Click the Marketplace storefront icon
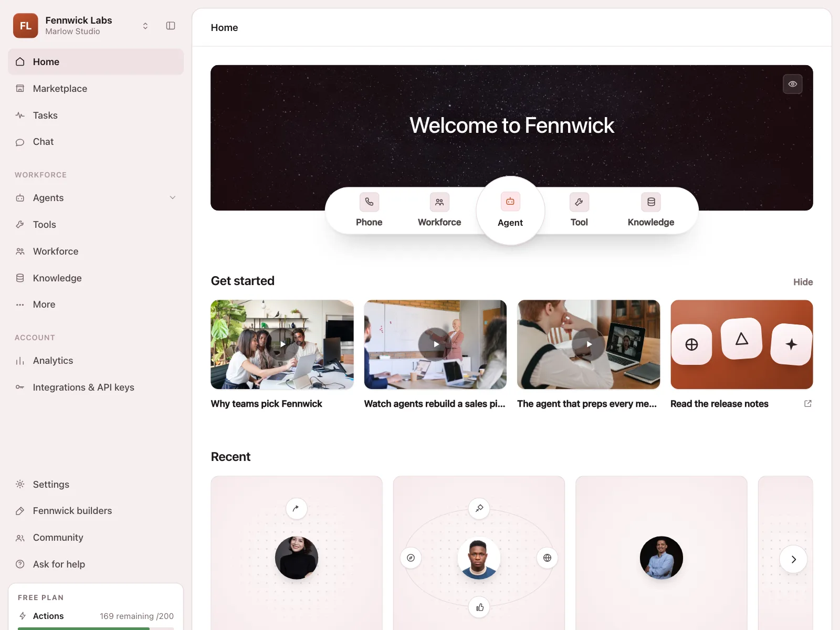 tap(20, 89)
